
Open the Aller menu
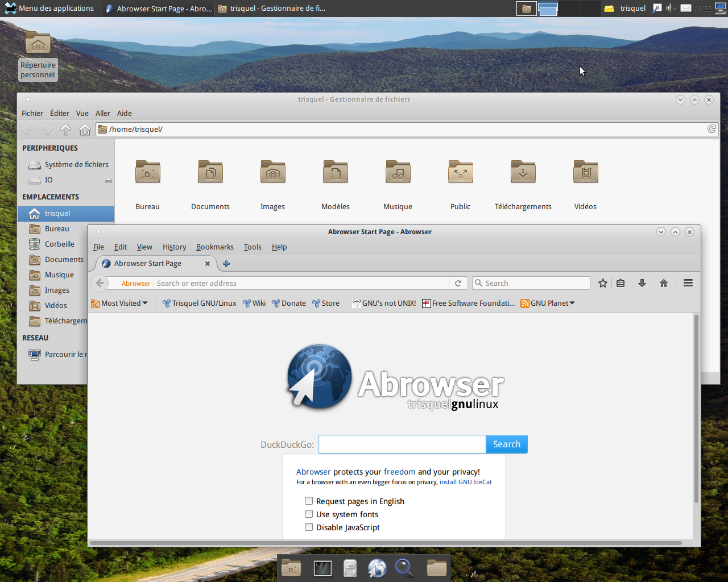pos(103,114)
